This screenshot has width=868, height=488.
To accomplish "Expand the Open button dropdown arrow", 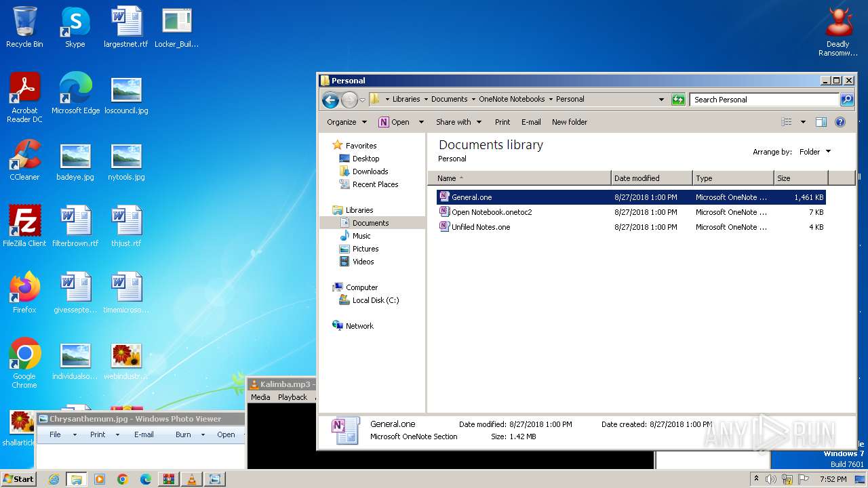I will pos(421,122).
